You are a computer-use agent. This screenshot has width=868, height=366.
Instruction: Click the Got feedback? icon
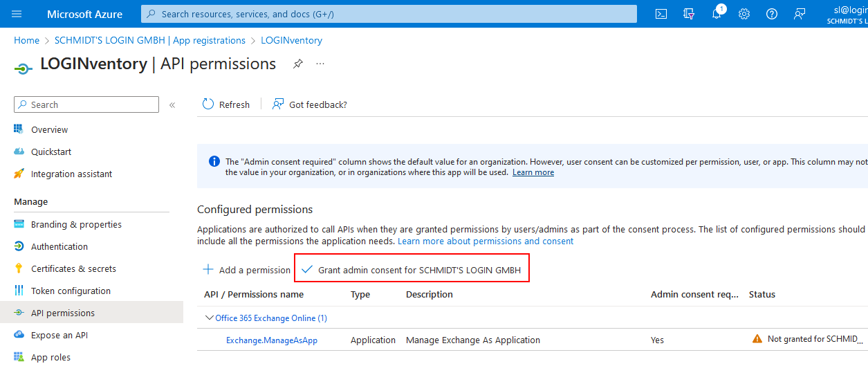pos(278,104)
